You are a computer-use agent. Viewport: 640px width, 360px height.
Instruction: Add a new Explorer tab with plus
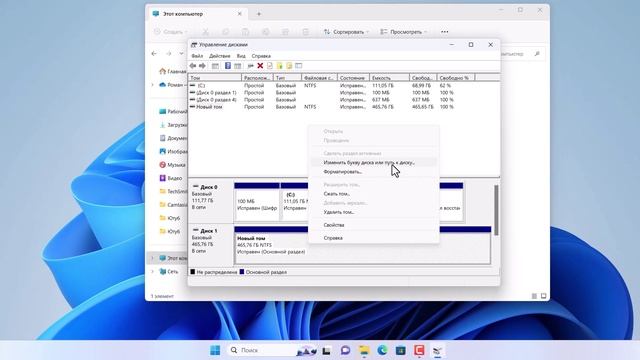tap(259, 14)
